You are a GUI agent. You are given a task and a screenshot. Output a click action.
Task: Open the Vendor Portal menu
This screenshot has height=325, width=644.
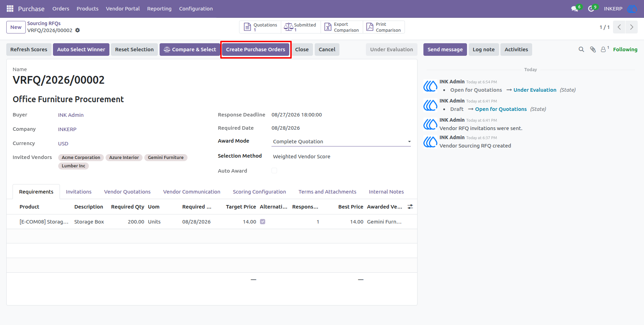coord(123,9)
